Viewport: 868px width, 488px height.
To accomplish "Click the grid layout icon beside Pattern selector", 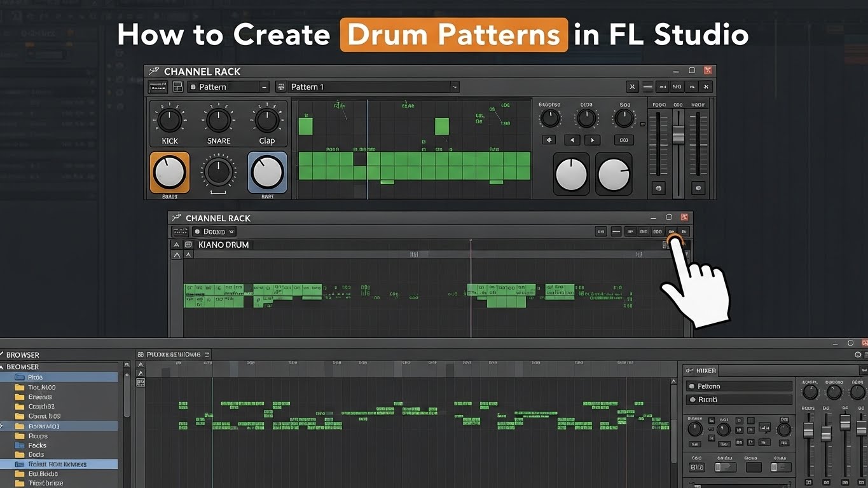I will 178,87.
